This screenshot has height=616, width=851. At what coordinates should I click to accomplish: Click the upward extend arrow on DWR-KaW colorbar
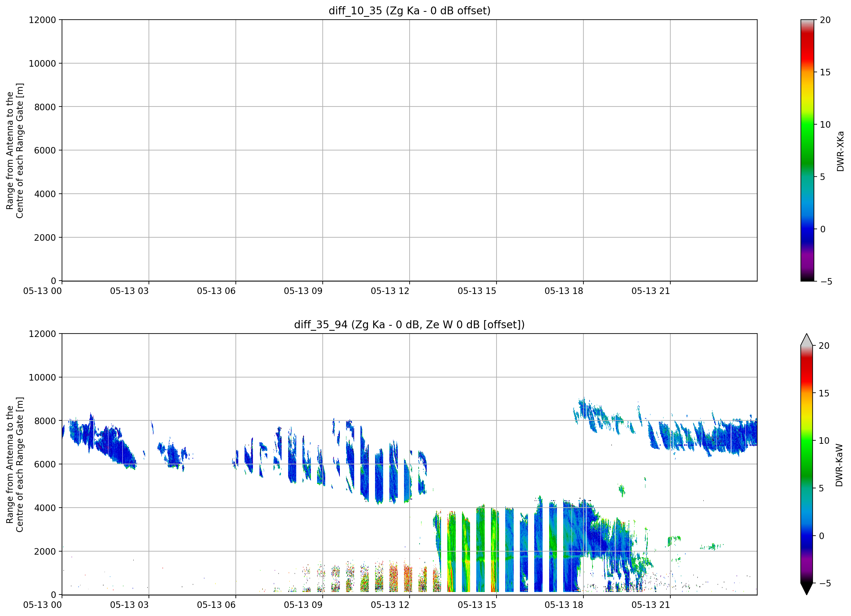coord(807,339)
